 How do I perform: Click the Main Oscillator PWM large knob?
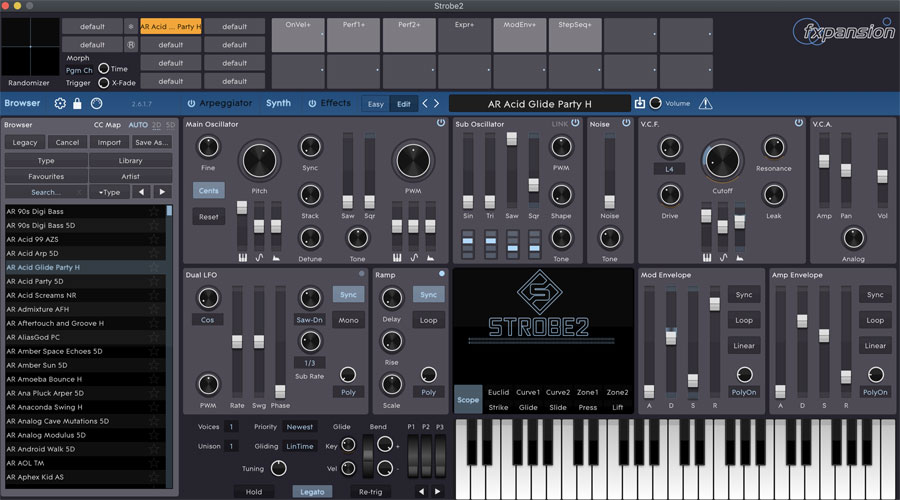(x=413, y=161)
